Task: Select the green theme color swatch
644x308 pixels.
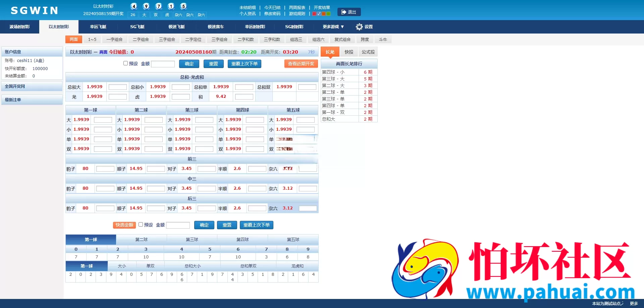Action: (328, 14)
